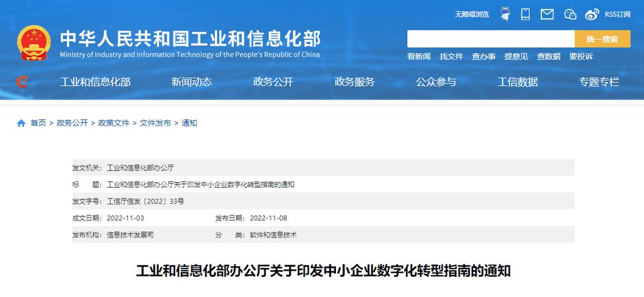Go to 政策文件 in breadcrumb
This screenshot has width=644, height=297.
tap(113, 123)
